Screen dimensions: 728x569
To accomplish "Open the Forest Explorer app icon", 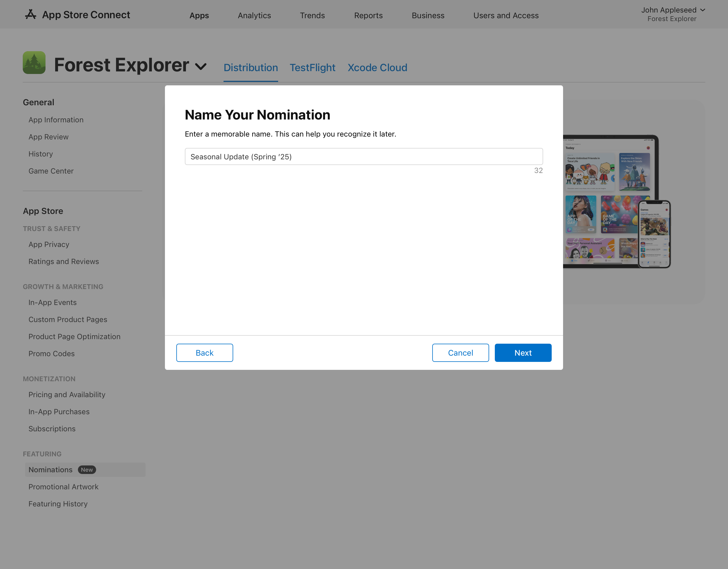I will point(34,63).
